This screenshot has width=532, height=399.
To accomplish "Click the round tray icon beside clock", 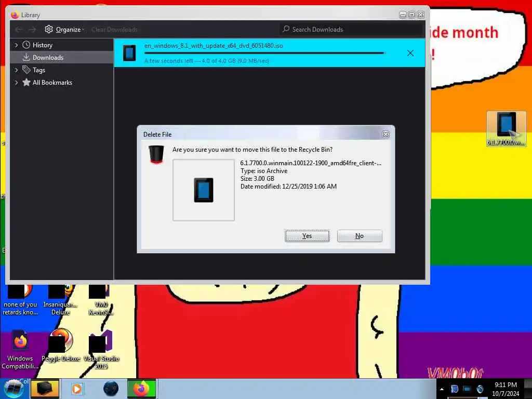I will click(480, 389).
